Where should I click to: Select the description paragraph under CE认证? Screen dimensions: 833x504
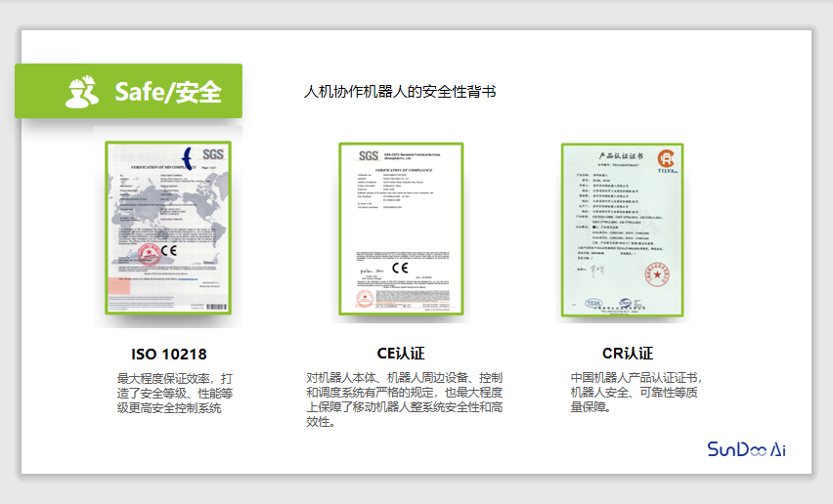[404, 399]
